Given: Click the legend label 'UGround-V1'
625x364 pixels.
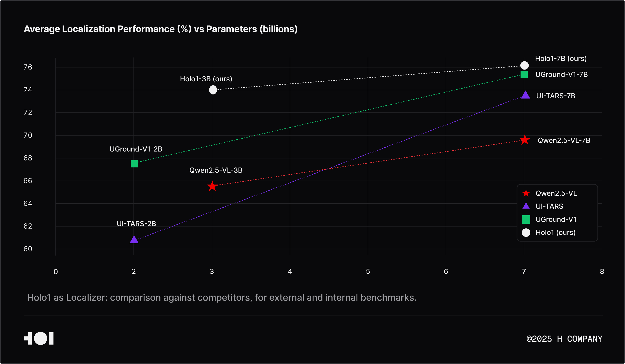Looking at the screenshot, I should click(556, 219).
